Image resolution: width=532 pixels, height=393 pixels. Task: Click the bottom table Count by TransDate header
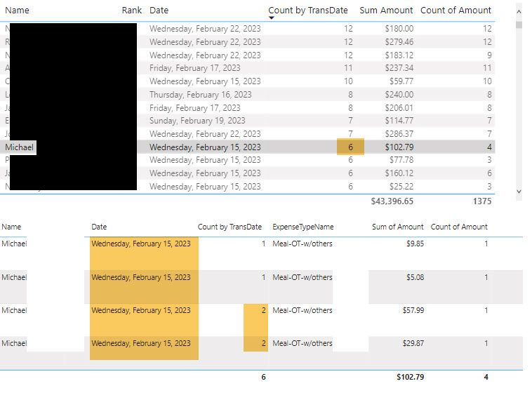click(x=230, y=227)
